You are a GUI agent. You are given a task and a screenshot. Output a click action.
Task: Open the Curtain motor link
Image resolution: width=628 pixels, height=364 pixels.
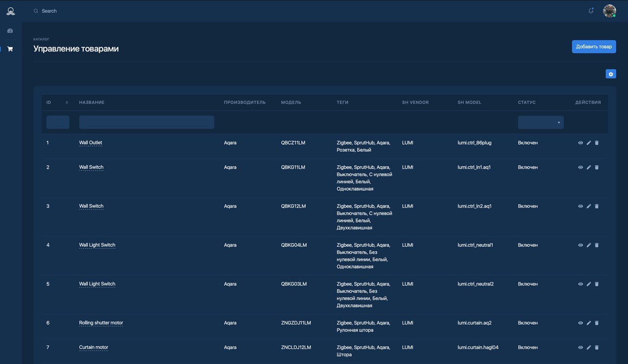point(94,347)
